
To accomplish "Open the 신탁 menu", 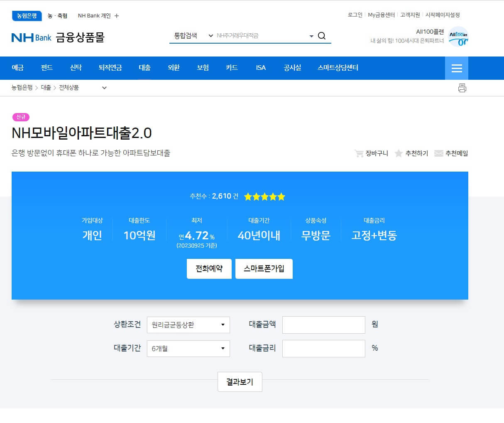I will (76, 68).
